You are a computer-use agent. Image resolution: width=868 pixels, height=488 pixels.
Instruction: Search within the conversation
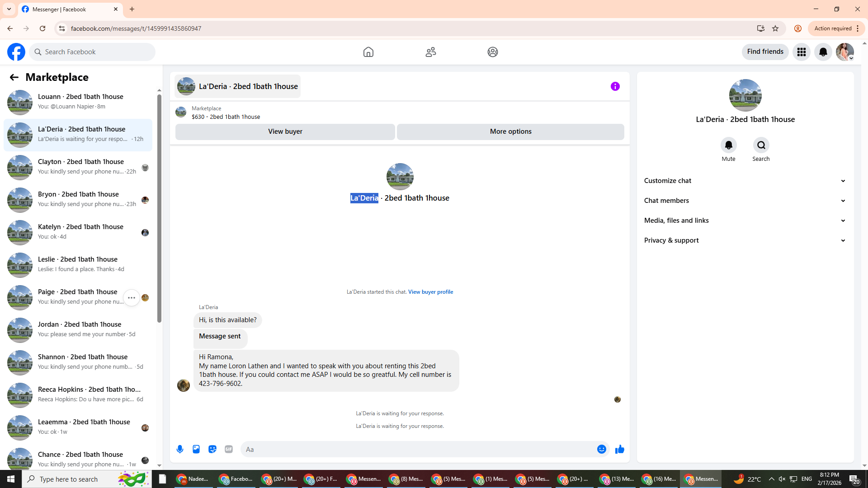tap(761, 145)
